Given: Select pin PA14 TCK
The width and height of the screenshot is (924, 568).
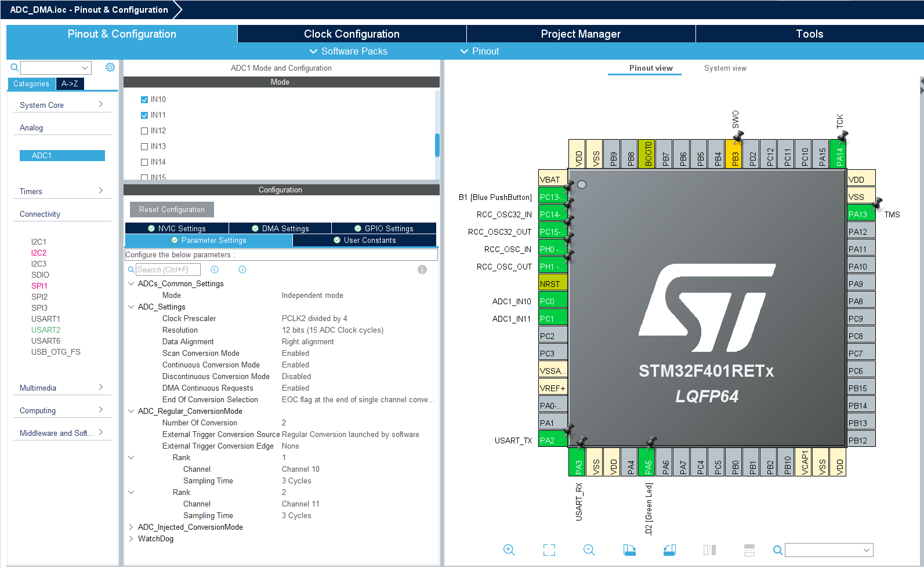Looking at the screenshot, I should (x=839, y=154).
